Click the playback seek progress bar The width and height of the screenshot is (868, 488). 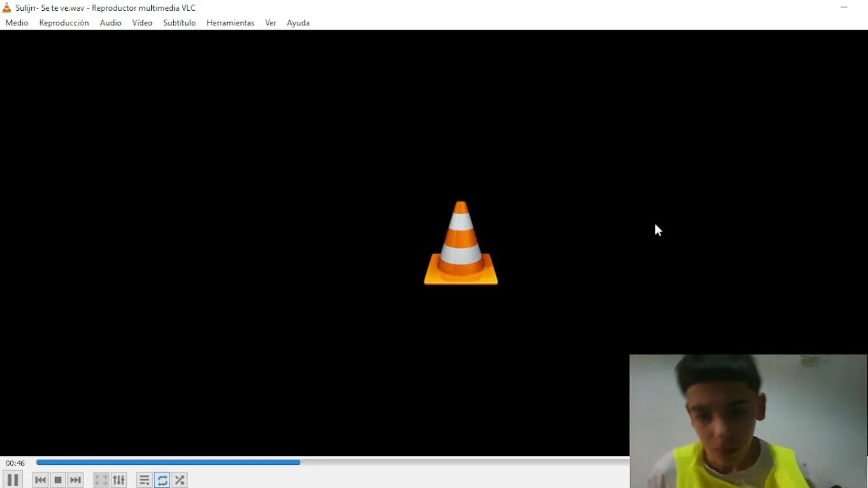[332, 462]
